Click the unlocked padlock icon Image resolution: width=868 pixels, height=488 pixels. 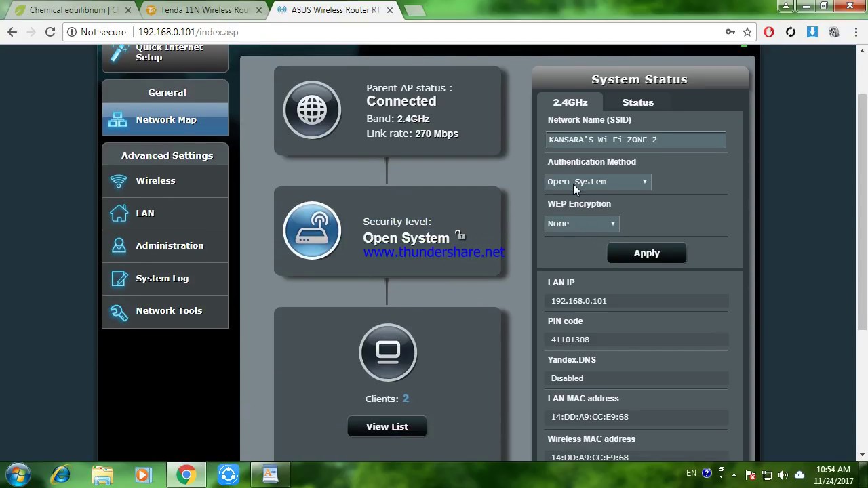coord(460,235)
